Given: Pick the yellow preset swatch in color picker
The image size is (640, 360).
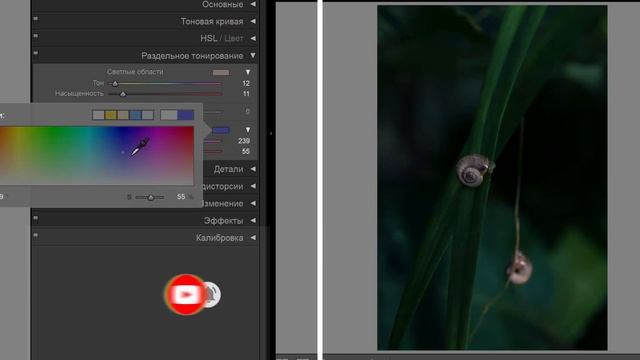Looking at the screenshot, I should point(111,115).
